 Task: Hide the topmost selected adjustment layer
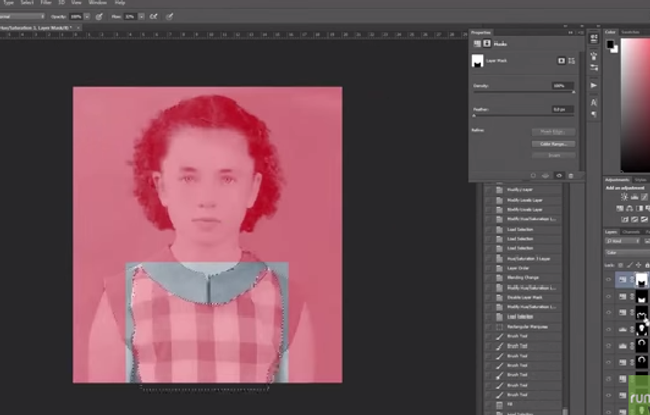[609, 280]
